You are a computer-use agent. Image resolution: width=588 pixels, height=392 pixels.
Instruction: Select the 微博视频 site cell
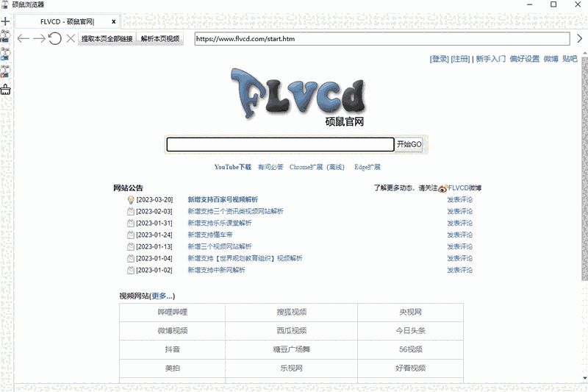(x=173, y=331)
